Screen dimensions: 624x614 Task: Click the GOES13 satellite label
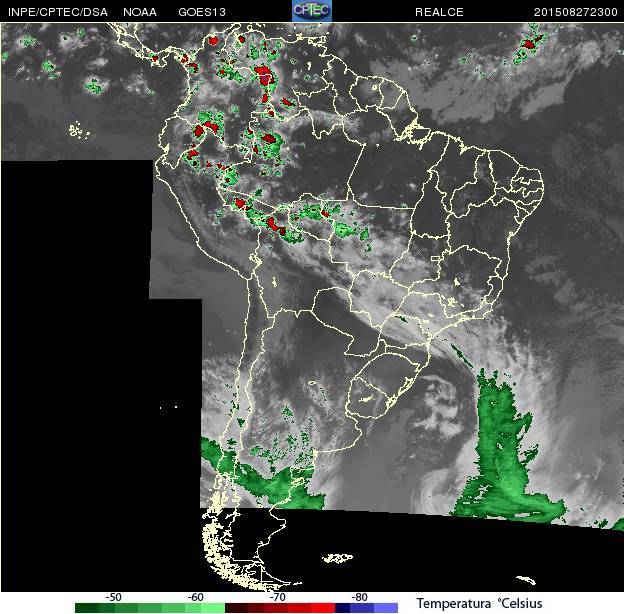tap(202, 12)
